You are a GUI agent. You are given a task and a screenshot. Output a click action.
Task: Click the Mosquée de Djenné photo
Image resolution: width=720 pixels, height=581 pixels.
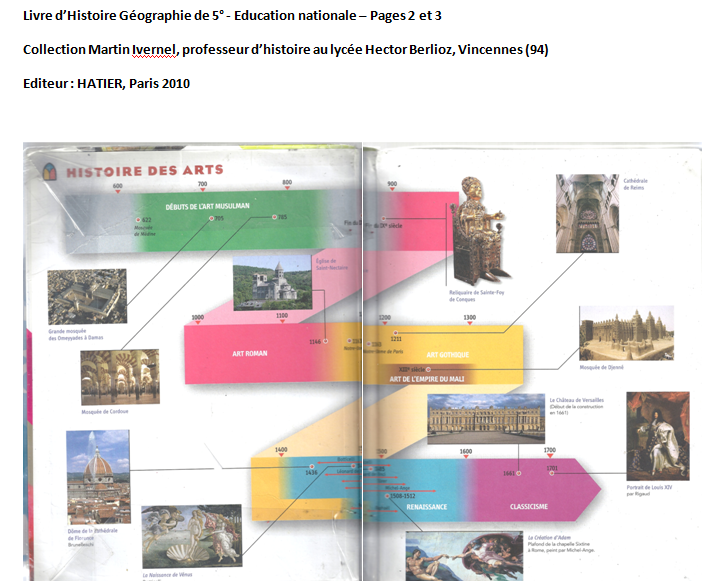pyautogui.click(x=626, y=333)
